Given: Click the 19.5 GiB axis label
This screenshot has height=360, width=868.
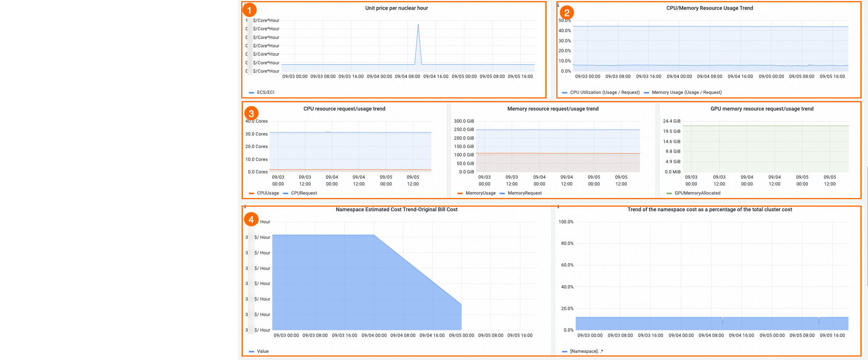Looking at the screenshot, I should coord(672,131).
